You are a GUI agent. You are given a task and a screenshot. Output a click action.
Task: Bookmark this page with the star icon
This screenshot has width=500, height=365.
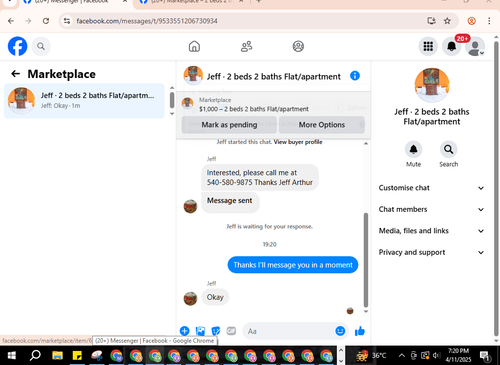click(447, 21)
